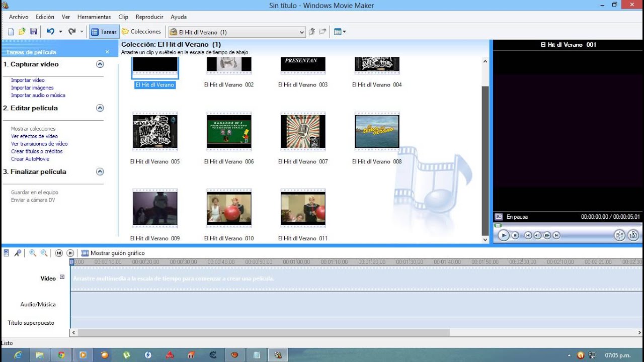644x362 pixels.
Task: Save the project with the floppy disk icon
Action: click(34, 32)
